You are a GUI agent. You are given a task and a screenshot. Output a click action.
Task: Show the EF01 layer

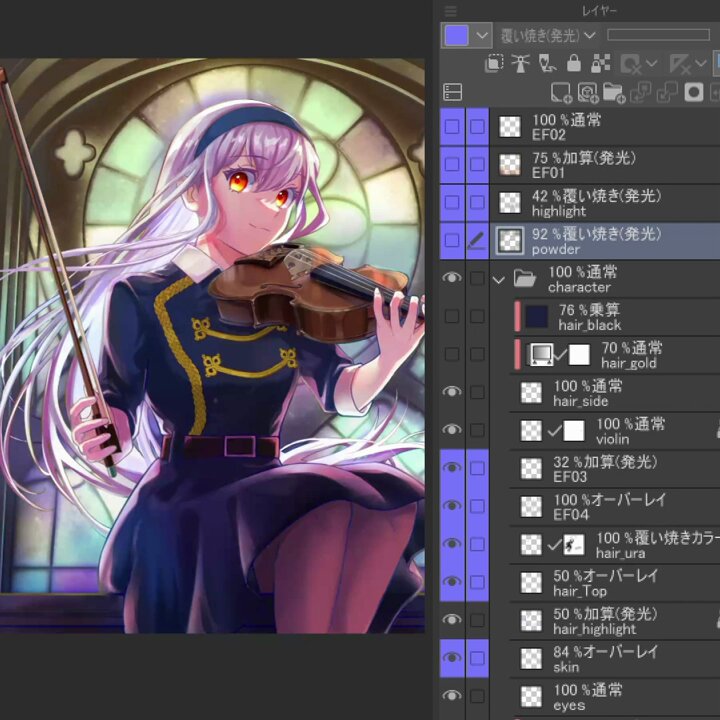[x=452, y=164]
